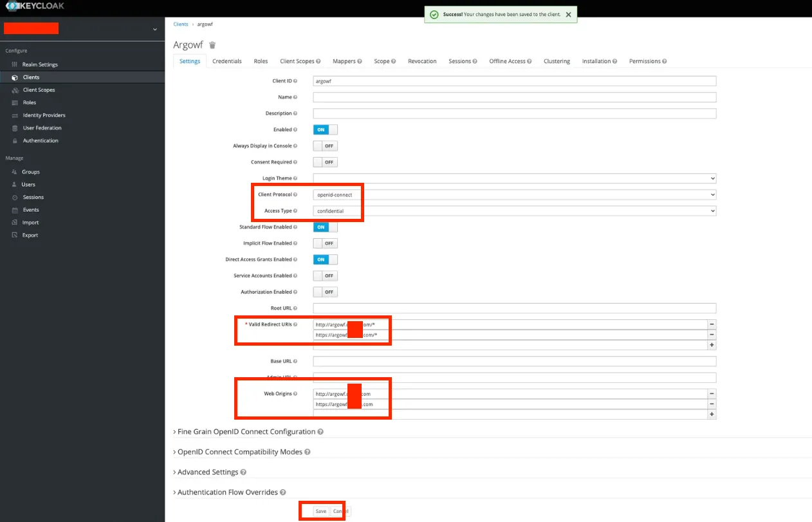The image size is (812, 522).
Task: Switch to the Roles tab
Action: click(x=261, y=61)
